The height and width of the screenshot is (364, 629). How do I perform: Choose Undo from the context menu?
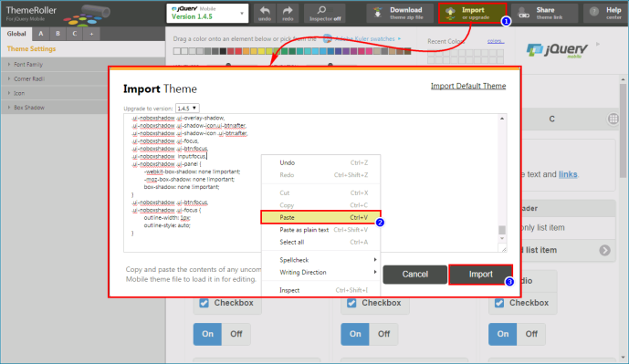point(320,162)
